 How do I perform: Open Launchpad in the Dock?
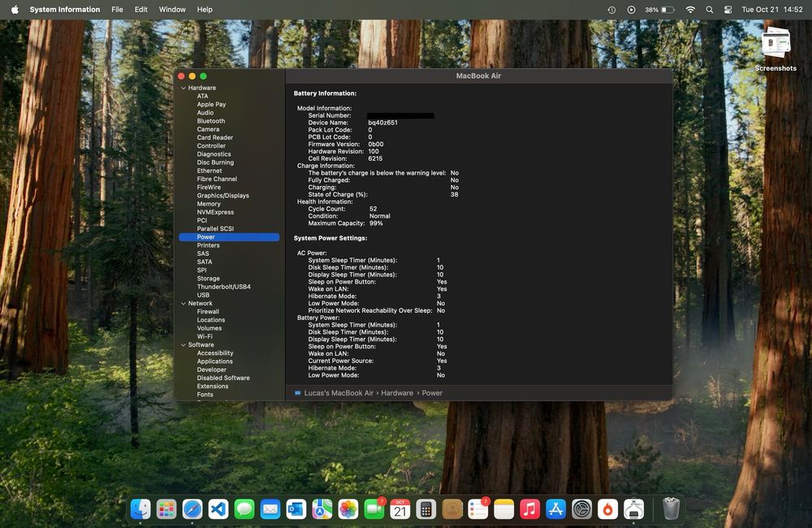(x=166, y=509)
